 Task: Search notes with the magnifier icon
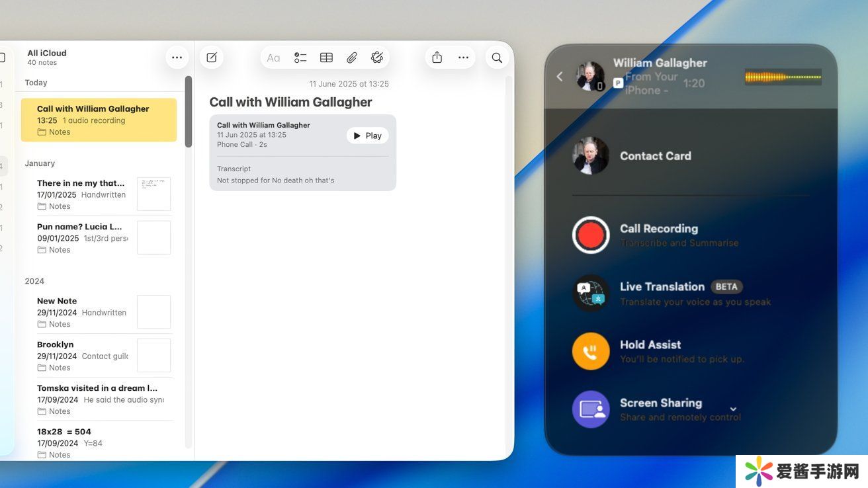tap(497, 58)
